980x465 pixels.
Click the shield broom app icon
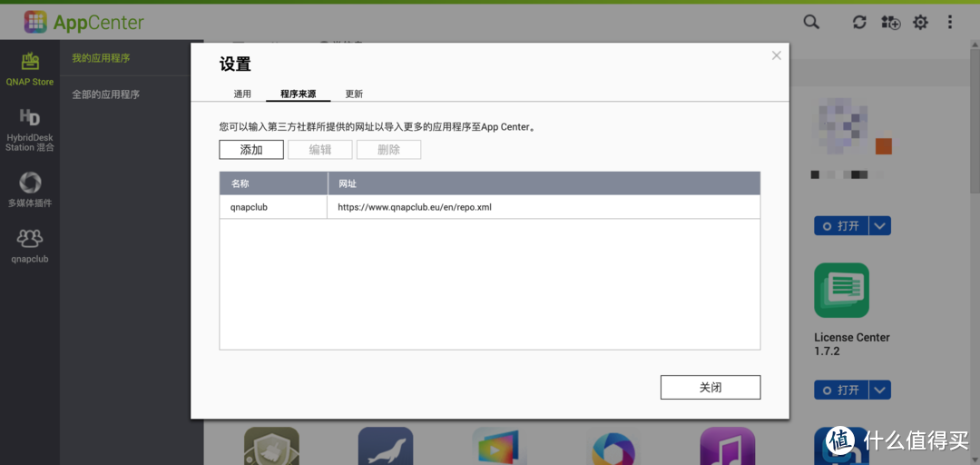click(x=271, y=446)
